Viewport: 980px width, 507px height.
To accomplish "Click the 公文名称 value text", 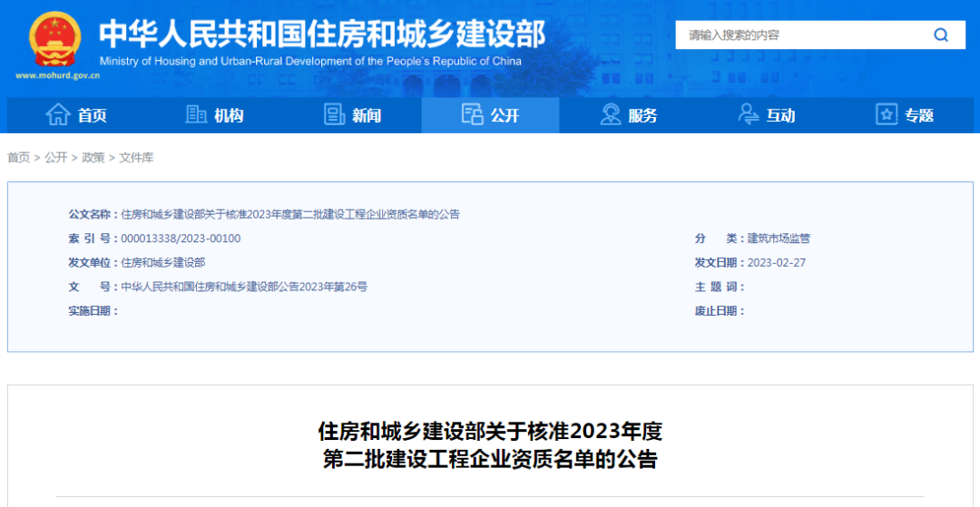I will click(x=290, y=215).
